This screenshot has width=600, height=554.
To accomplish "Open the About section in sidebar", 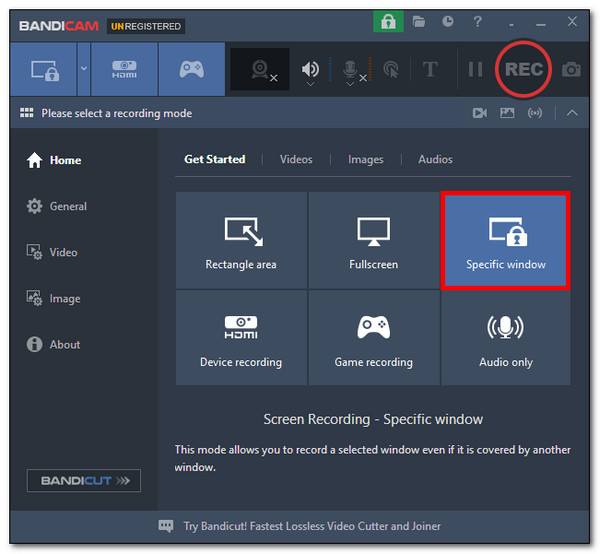I will 54,344.
